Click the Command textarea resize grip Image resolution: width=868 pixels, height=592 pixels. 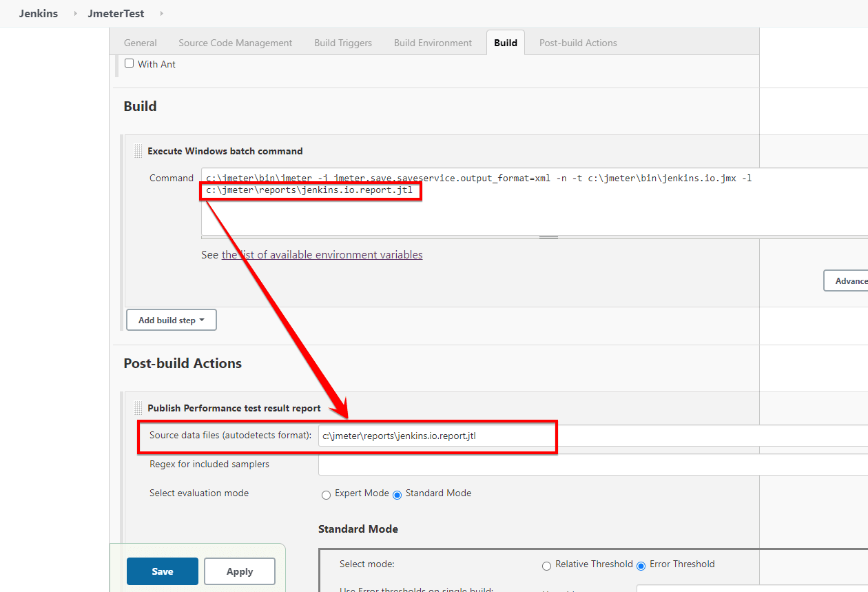[548, 237]
